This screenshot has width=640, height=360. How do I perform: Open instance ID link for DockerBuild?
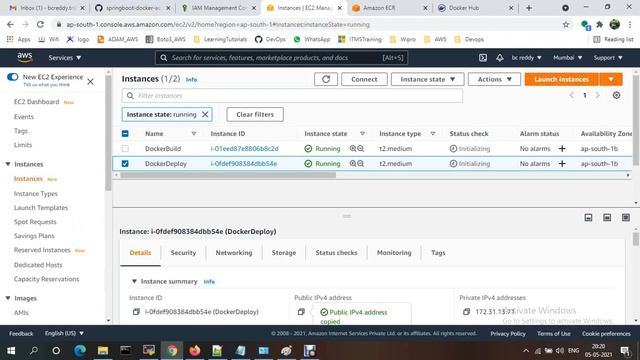(244, 149)
